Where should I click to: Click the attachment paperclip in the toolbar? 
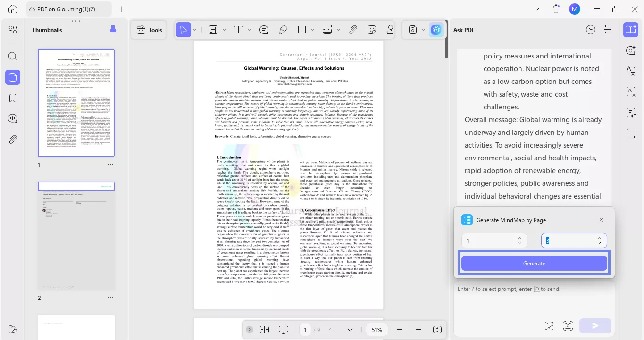coord(353,30)
